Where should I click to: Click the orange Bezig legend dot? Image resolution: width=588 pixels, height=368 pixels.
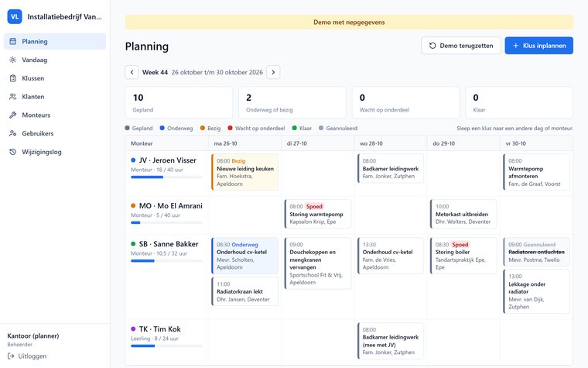pos(203,128)
